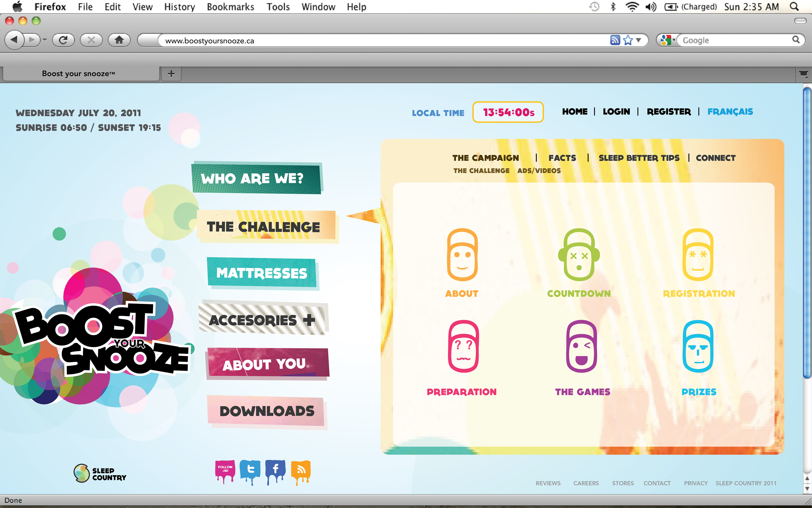Click the pink Follow Us icon

(225, 472)
